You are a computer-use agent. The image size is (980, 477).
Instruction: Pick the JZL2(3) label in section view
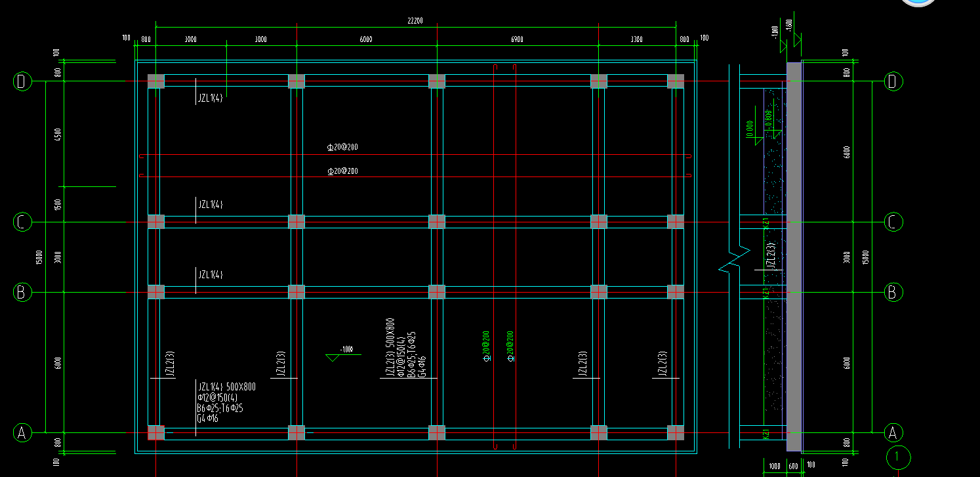[x=771, y=256]
